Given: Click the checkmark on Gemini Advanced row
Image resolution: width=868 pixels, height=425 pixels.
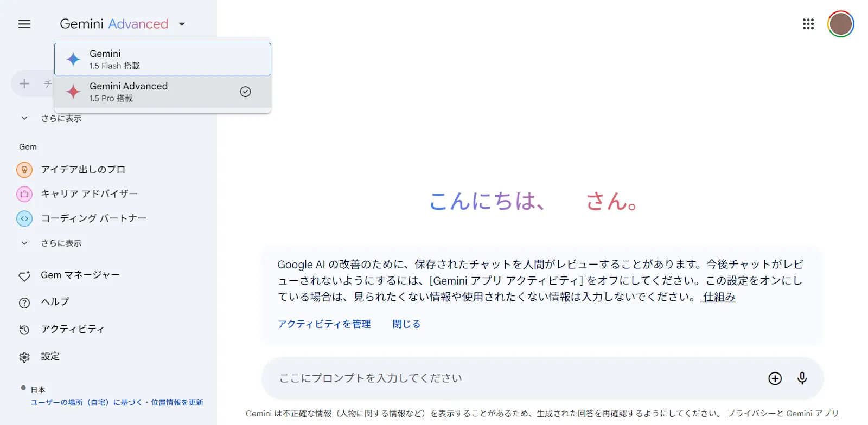Looking at the screenshot, I should coord(246,92).
